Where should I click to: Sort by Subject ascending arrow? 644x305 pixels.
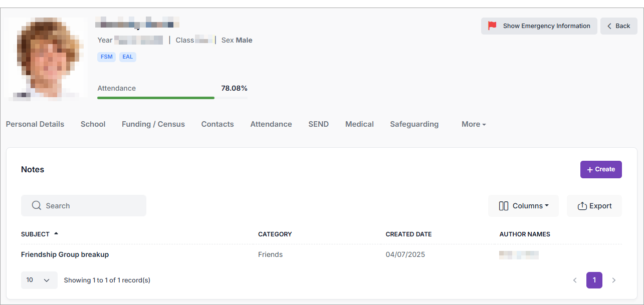56,233
